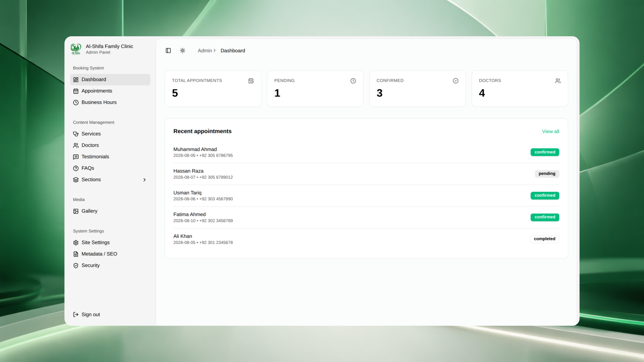The image size is (644, 362).
Task: Expand the Sections submenu chevron
Action: pos(144,180)
